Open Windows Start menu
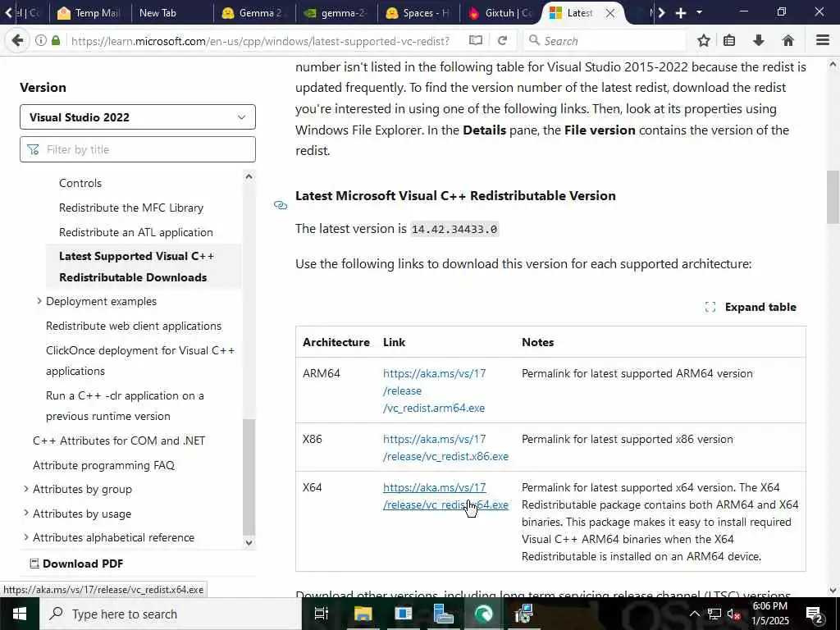 pos(20,614)
